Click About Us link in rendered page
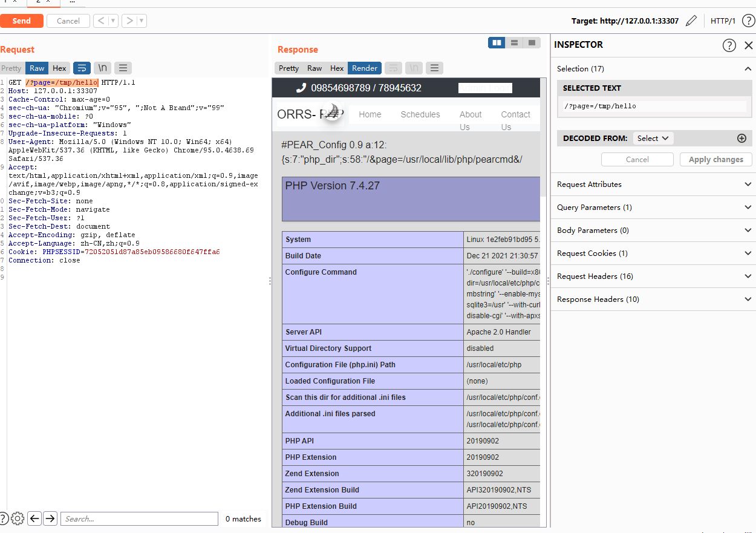756x533 pixels. (x=471, y=120)
